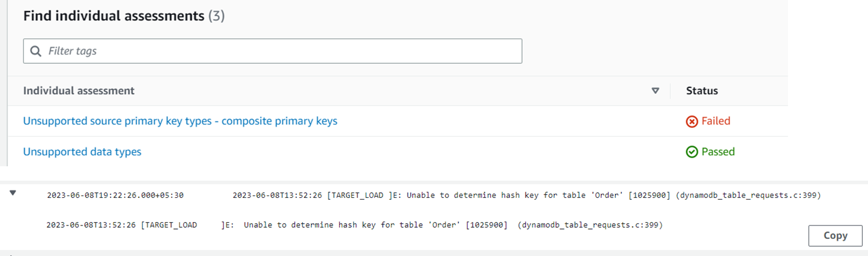Click the green Passed checkmark icon
Image resolution: width=868 pixels, height=256 pixels.
pos(692,152)
